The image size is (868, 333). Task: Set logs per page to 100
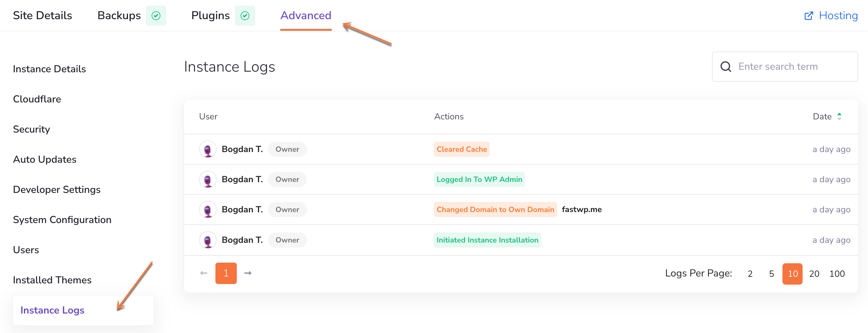pyautogui.click(x=837, y=274)
